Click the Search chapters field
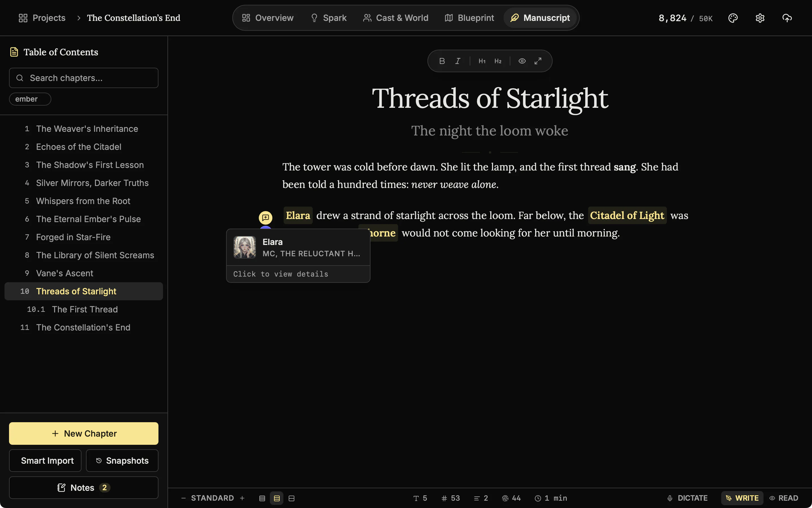 tap(83, 78)
